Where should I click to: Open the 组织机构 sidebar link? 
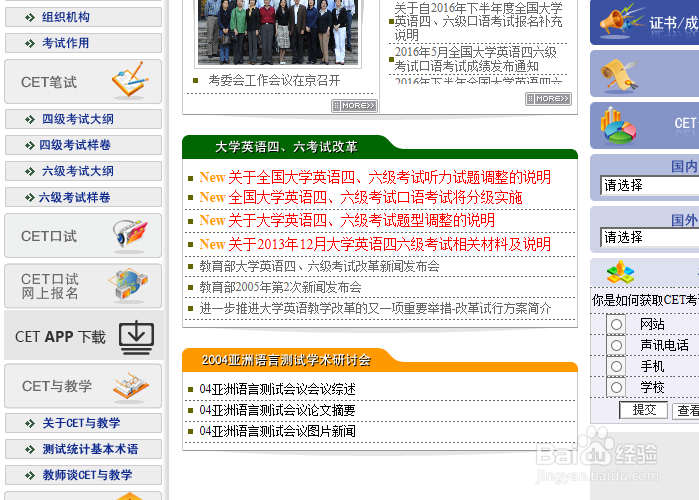click(x=83, y=17)
